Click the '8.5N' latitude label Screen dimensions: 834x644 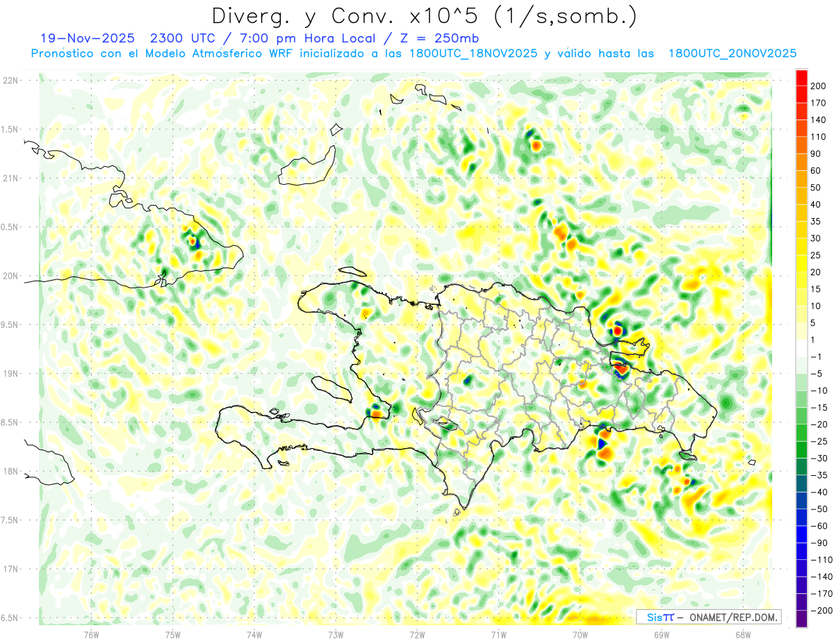[10, 422]
